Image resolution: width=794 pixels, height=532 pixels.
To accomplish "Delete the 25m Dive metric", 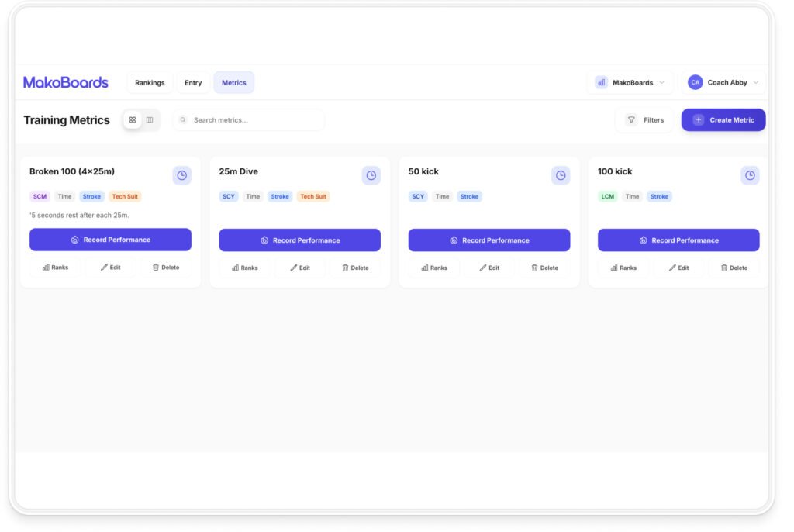I will click(354, 268).
